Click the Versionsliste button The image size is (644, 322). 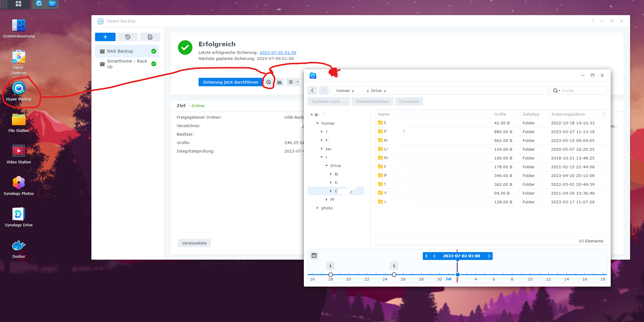(194, 243)
